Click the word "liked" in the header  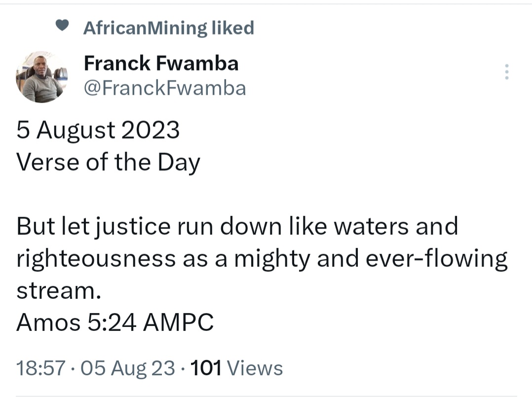coord(232,28)
